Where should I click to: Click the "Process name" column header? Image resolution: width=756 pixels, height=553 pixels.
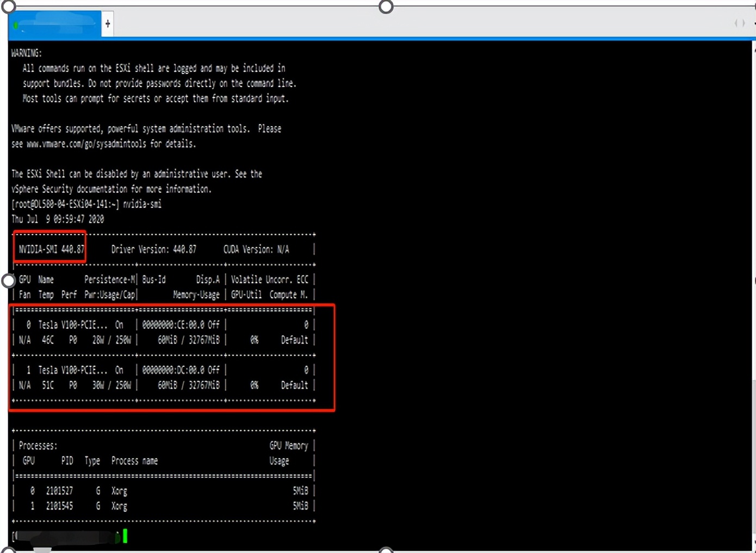[x=134, y=461]
